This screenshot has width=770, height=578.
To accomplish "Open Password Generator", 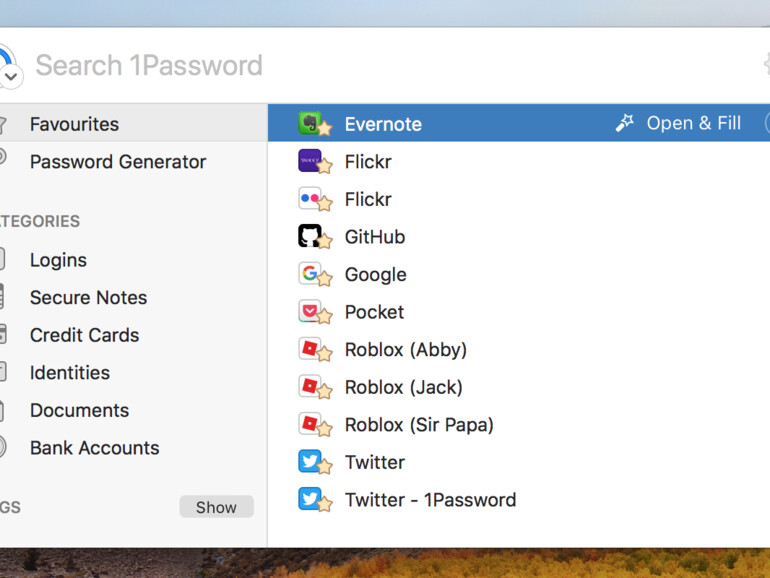I will tap(118, 162).
